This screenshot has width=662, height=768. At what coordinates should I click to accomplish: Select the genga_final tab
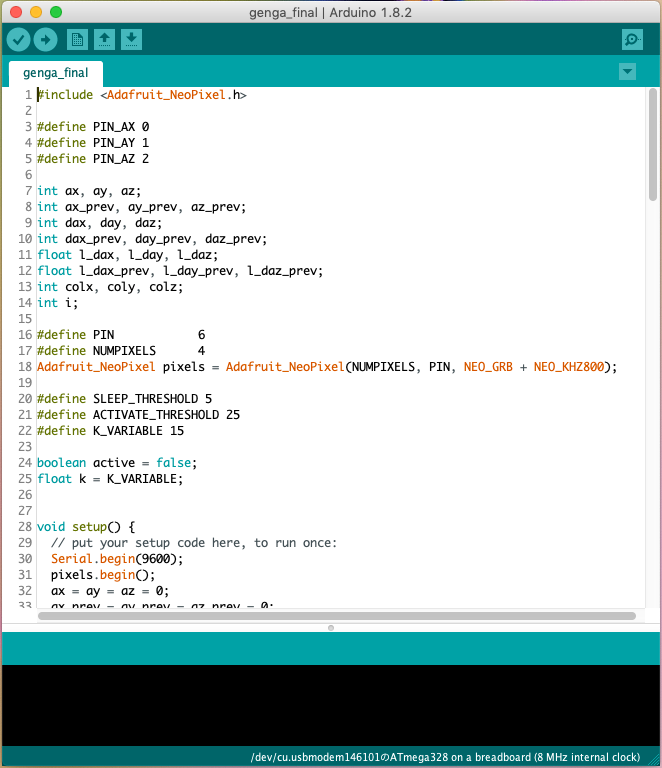[56, 73]
